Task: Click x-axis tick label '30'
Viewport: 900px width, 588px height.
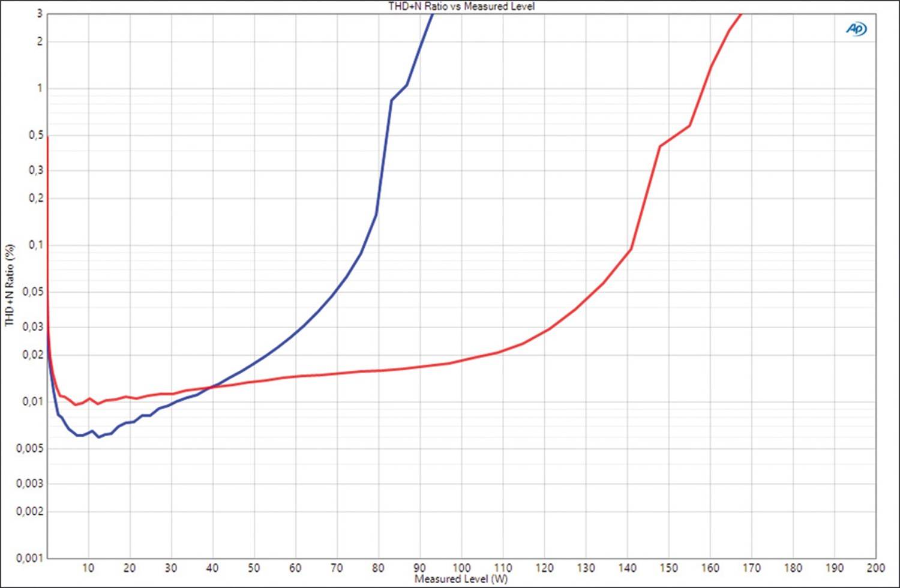Action: [x=171, y=568]
